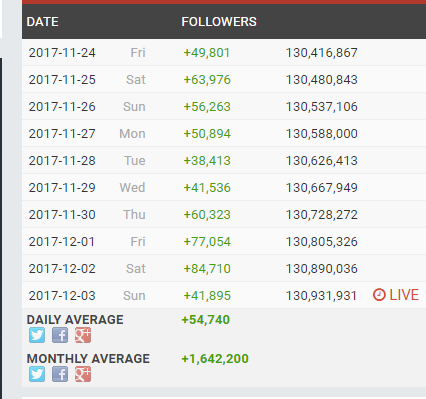Click weekday Mon beside 2017-11-27
The height and width of the screenshot is (399, 426).
pyautogui.click(x=132, y=134)
